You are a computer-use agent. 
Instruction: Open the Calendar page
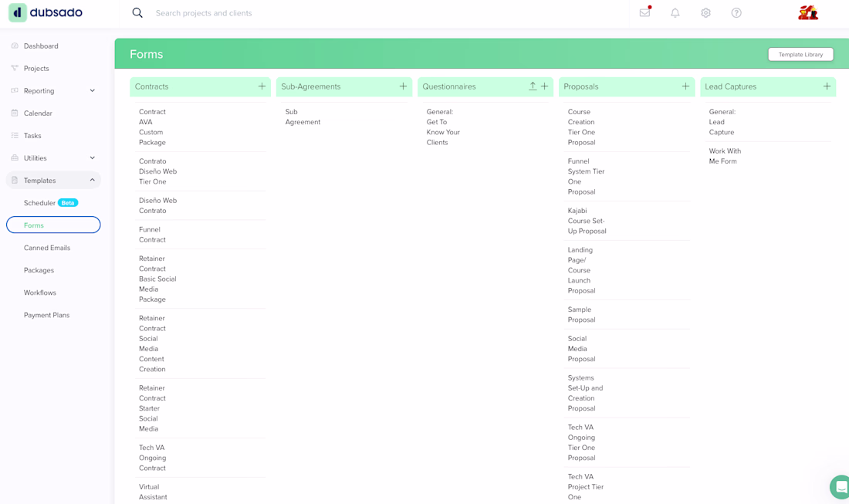[x=38, y=113]
